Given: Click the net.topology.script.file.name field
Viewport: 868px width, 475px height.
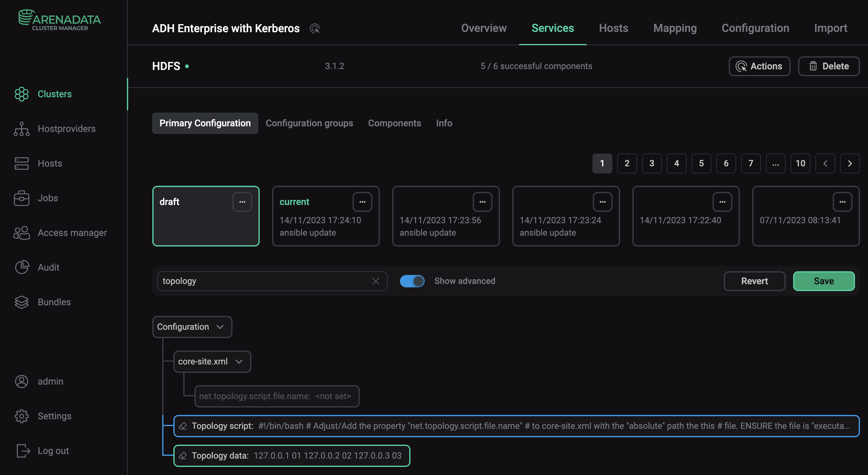Looking at the screenshot, I should [x=277, y=396].
